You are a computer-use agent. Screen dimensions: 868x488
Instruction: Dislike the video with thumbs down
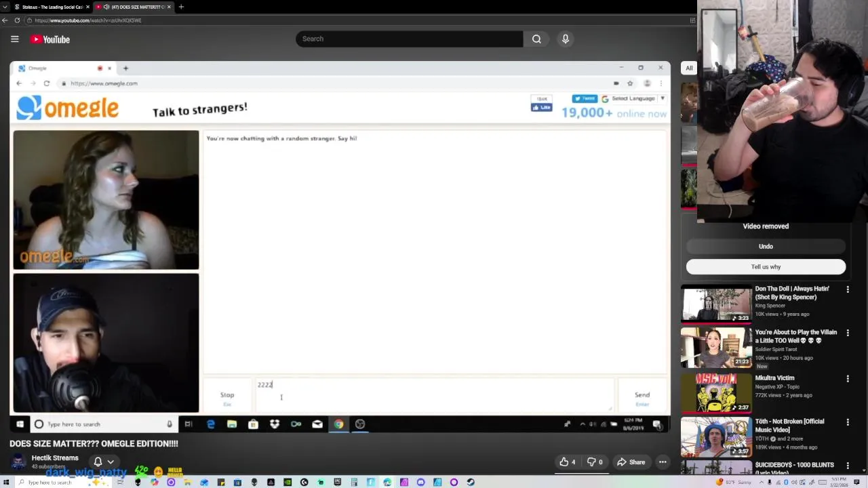pos(595,462)
